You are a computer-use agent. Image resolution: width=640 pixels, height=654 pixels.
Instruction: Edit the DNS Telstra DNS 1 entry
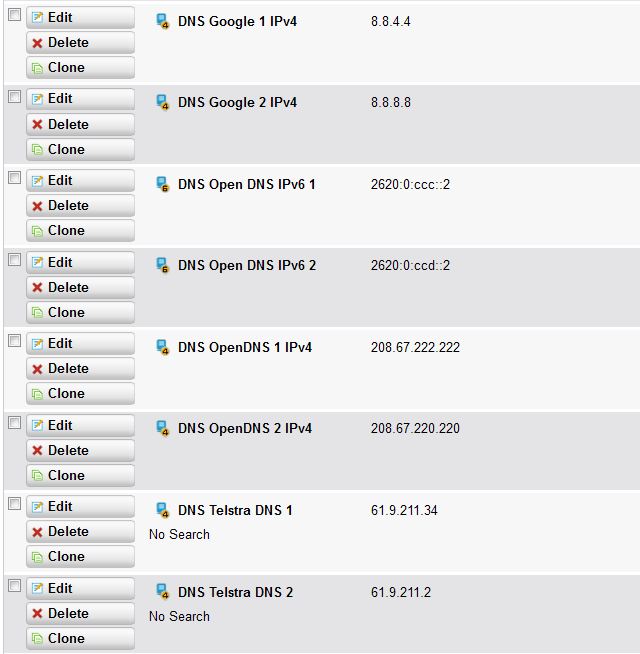(x=81, y=507)
